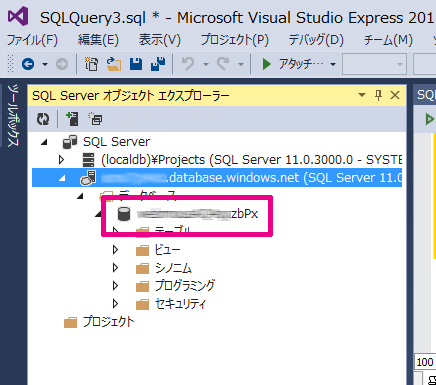This screenshot has height=385, width=436.
Task: Expand the プログラミング folder node
Action: [x=115, y=286]
